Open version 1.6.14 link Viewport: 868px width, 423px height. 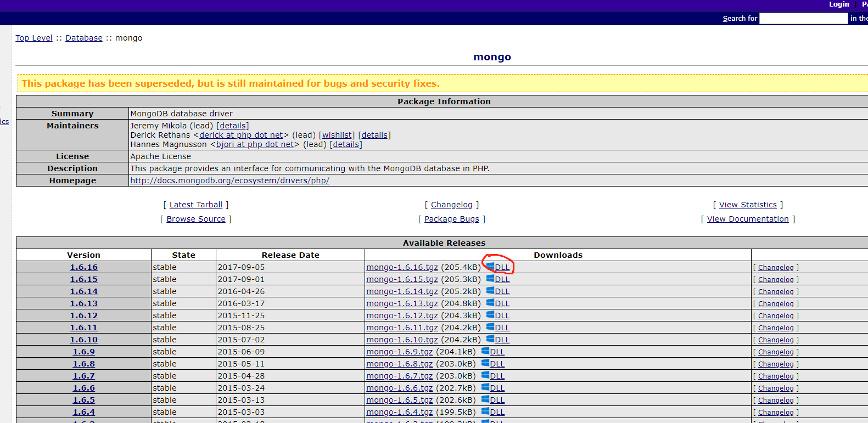click(83, 291)
